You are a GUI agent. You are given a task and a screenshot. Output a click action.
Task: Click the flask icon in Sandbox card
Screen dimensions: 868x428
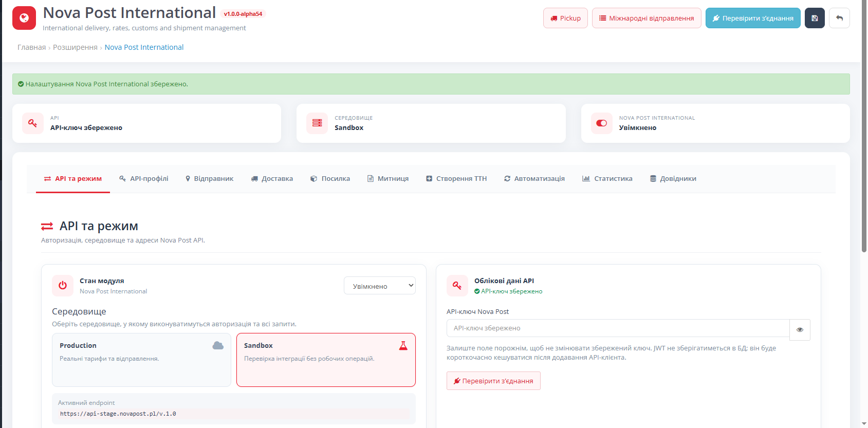click(x=403, y=345)
